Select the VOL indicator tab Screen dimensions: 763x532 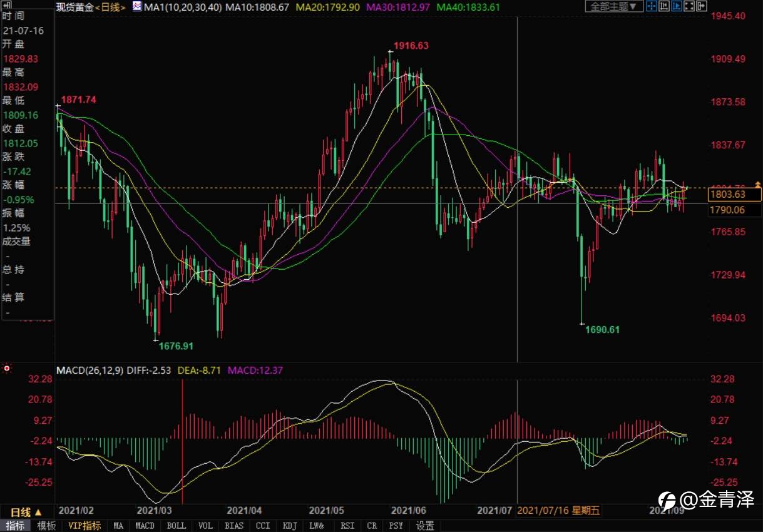coord(206,526)
